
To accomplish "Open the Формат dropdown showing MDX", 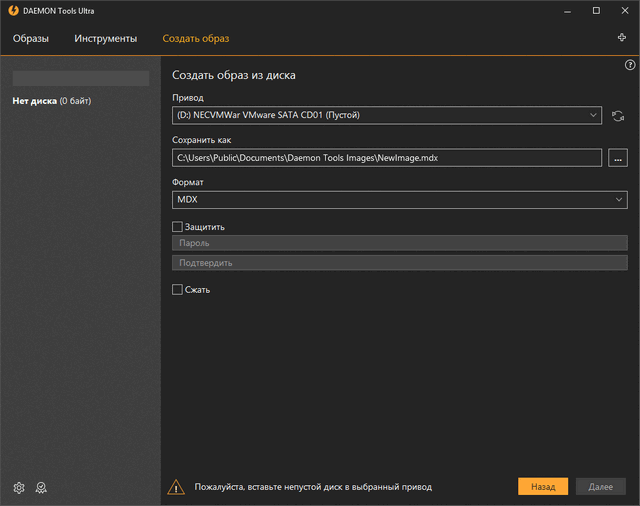I will pos(399,200).
